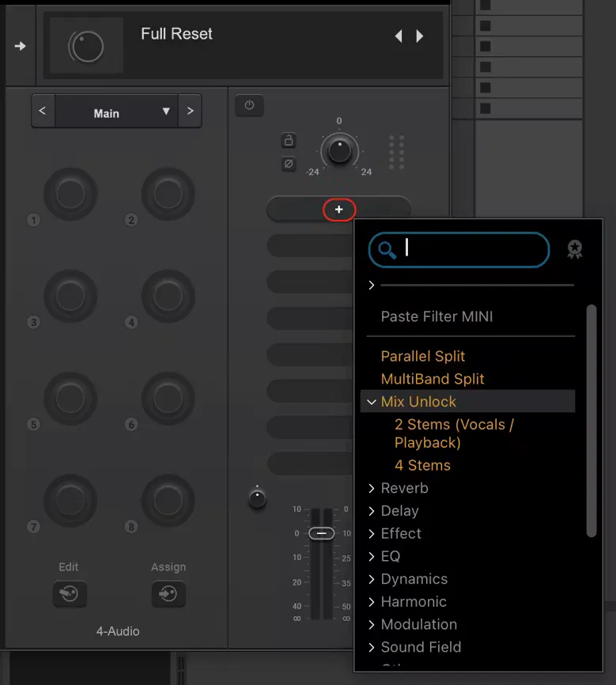The image size is (616, 685).
Task: Select previous preset with left triangle
Action: click(x=399, y=36)
